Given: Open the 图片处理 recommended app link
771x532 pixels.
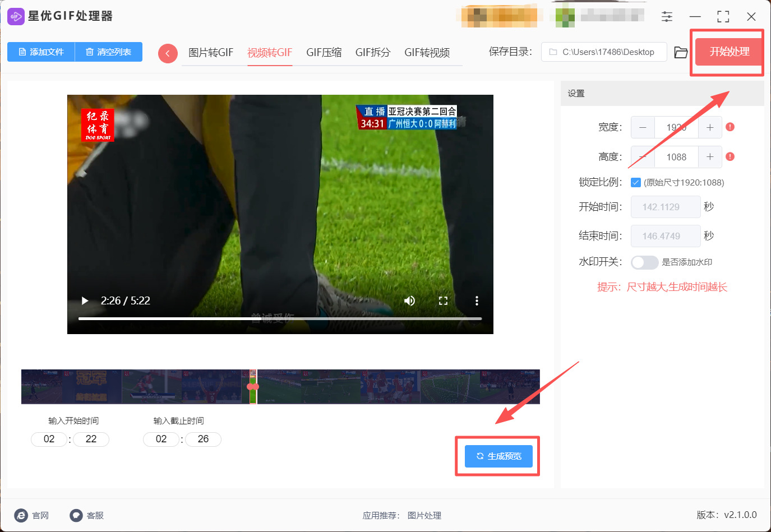Looking at the screenshot, I should pyautogui.click(x=424, y=515).
